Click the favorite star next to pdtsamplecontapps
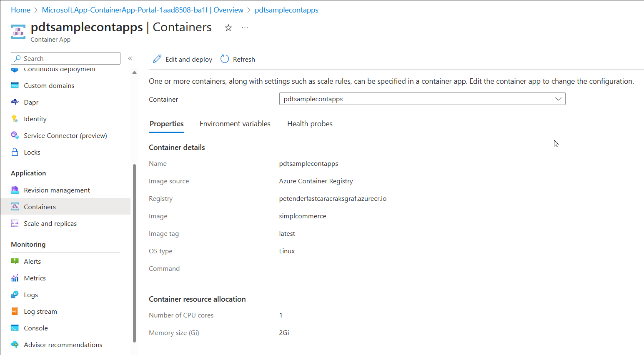This screenshot has width=644, height=355. 228,27
